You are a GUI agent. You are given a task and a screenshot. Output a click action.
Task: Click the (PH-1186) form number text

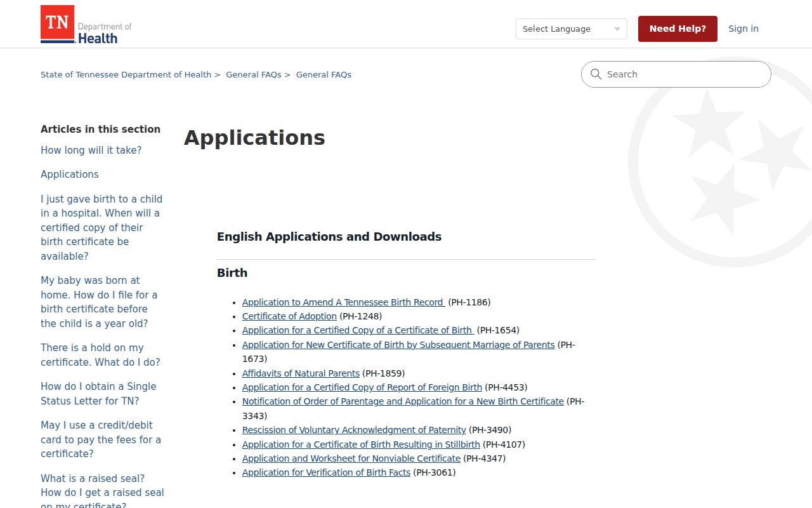469,302
